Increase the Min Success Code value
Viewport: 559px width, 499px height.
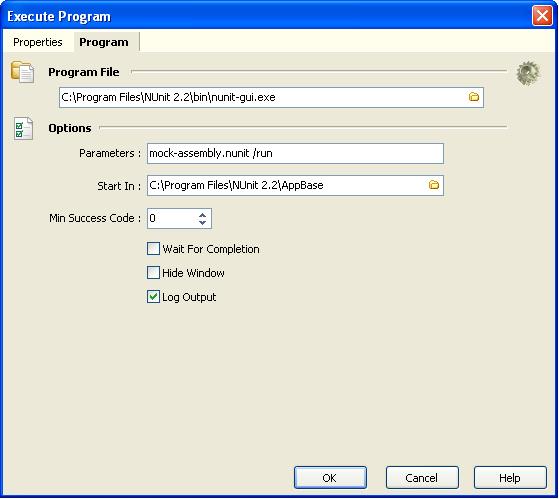click(x=202, y=215)
